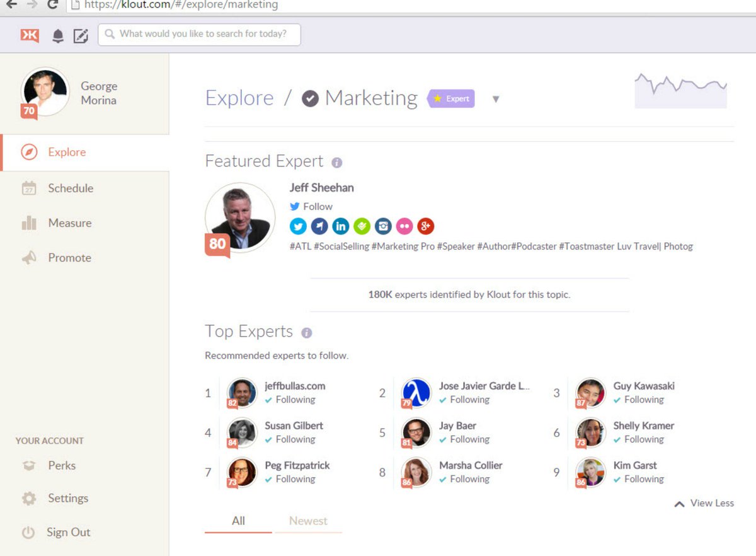Click the Shelly Kramer name
The height and width of the screenshot is (556, 756).
[644, 426]
